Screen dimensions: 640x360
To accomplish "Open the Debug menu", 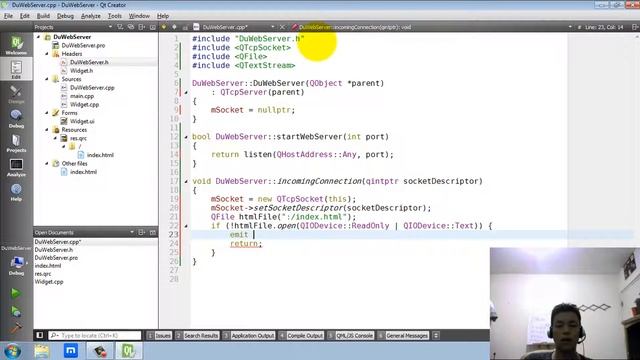I will tap(65, 16).
